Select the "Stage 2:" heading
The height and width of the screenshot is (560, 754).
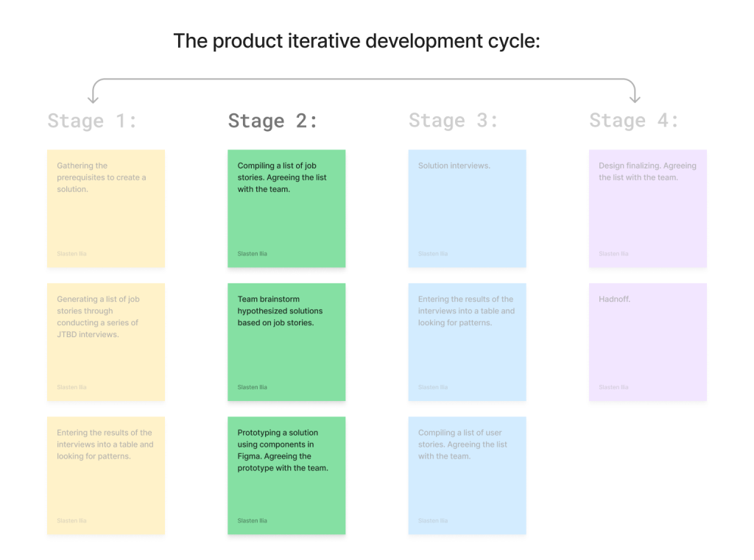(x=272, y=121)
